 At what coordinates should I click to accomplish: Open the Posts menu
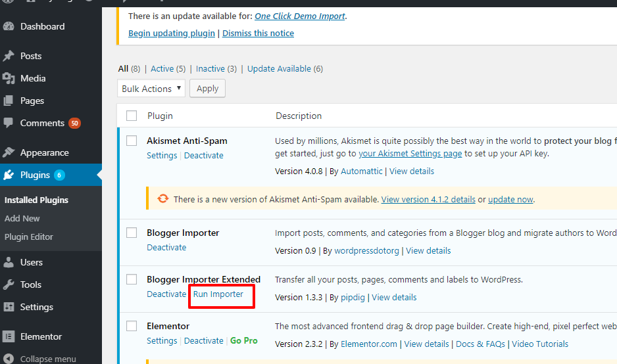pos(31,56)
